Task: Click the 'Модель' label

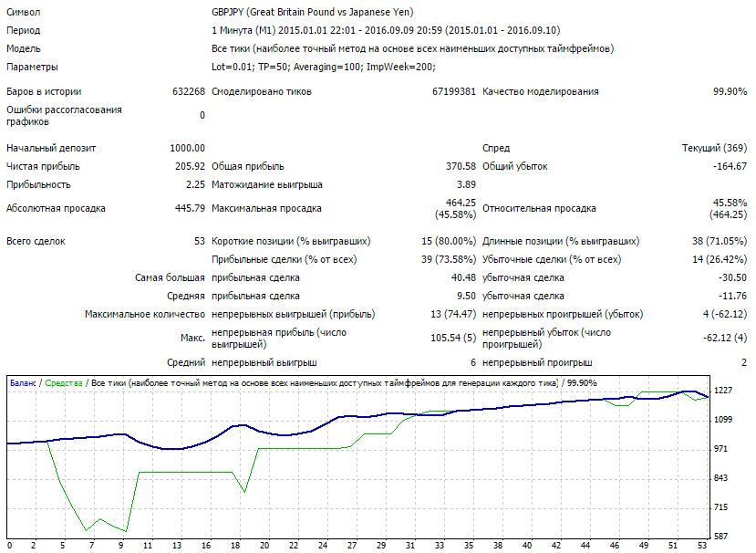Action: tap(23, 48)
